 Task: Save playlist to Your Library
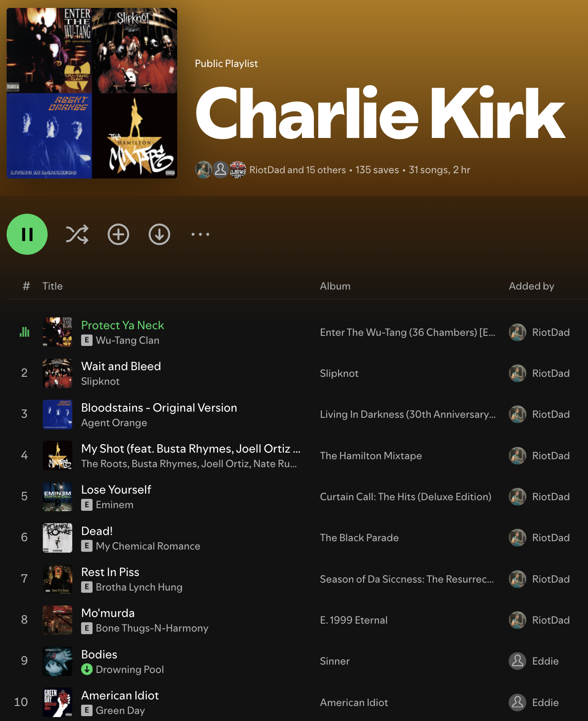118,234
